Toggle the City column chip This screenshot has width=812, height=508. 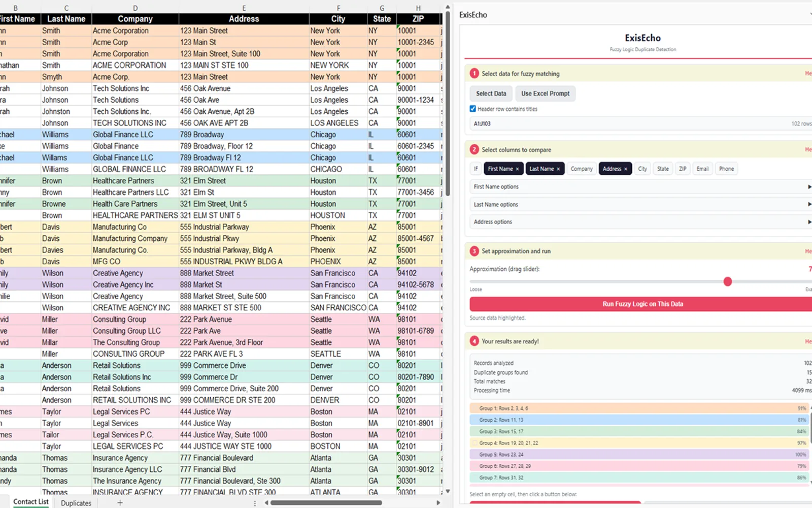tap(642, 169)
